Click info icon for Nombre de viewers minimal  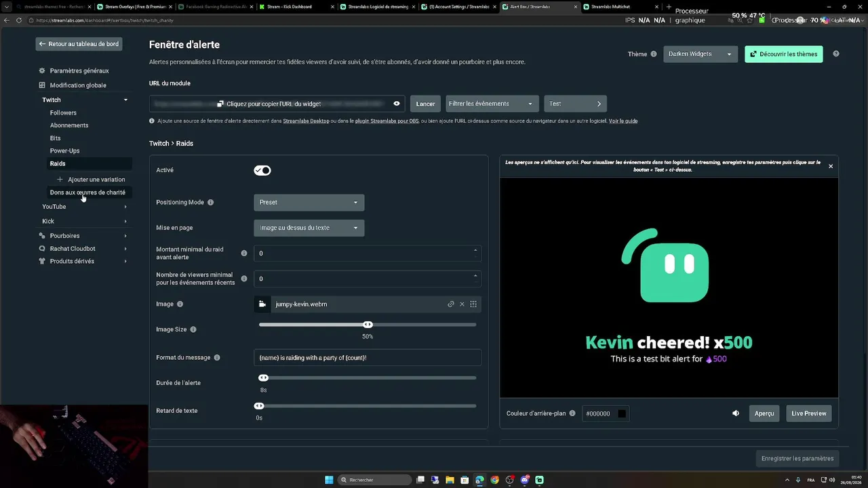pyautogui.click(x=244, y=279)
